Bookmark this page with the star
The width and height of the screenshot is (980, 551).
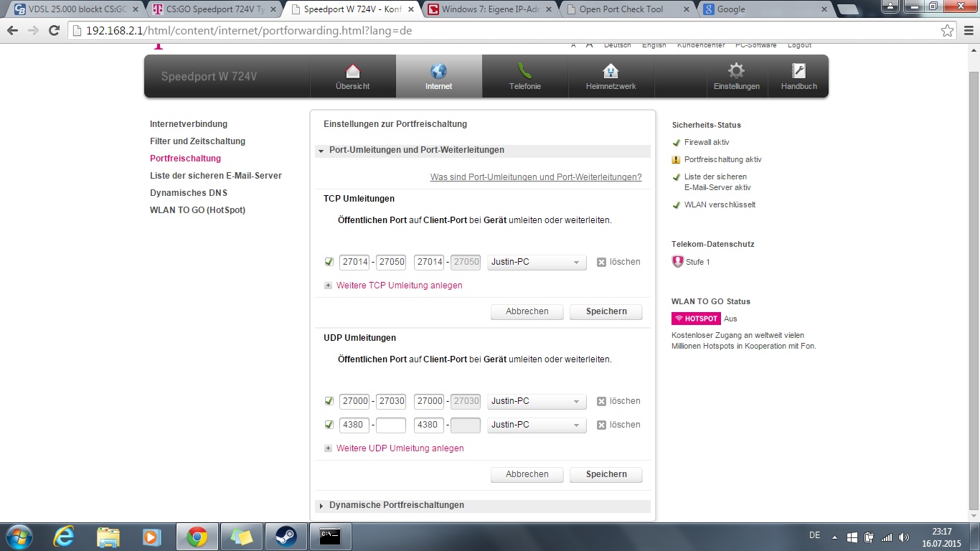tap(947, 31)
